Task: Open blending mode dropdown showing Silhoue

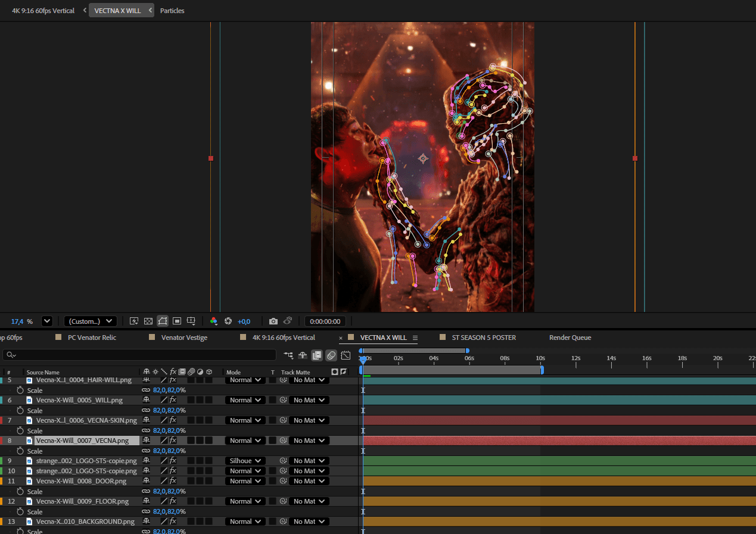Action: coord(245,461)
